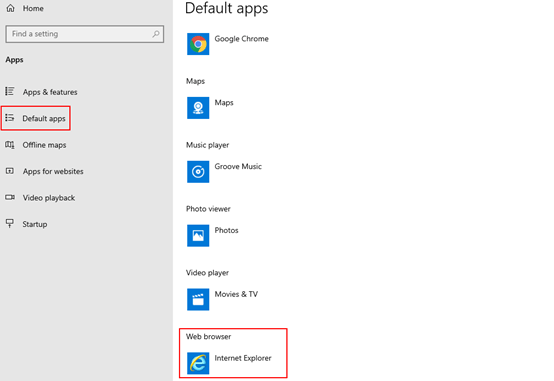Click the Startup icon in sidebar

(x=10, y=223)
